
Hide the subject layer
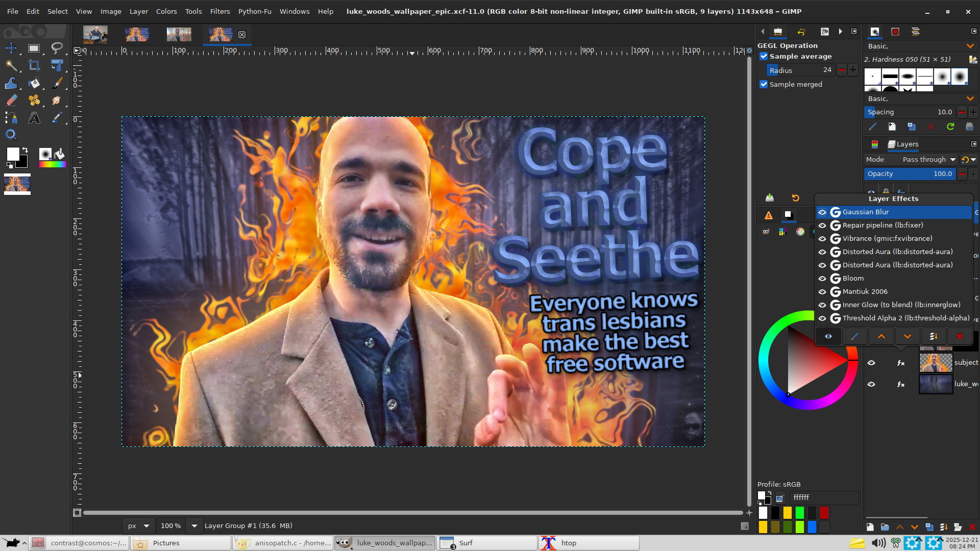click(871, 363)
